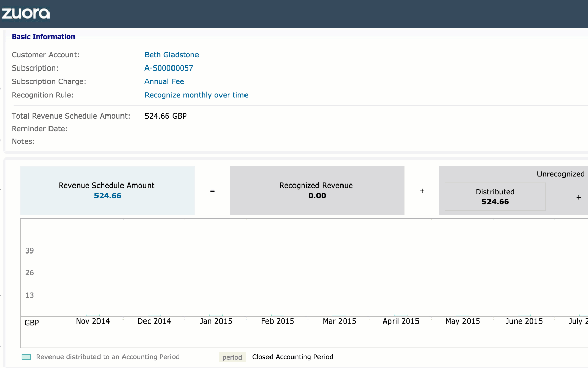Click the Dec 2014 chart period label
Viewport: 588px width, 368px height.
[154, 321]
